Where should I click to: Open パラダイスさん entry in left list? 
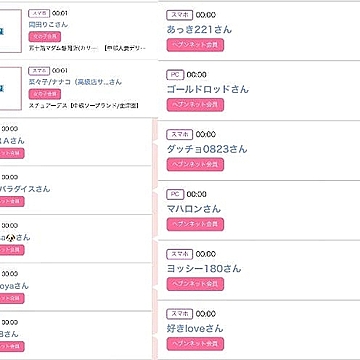point(25,189)
